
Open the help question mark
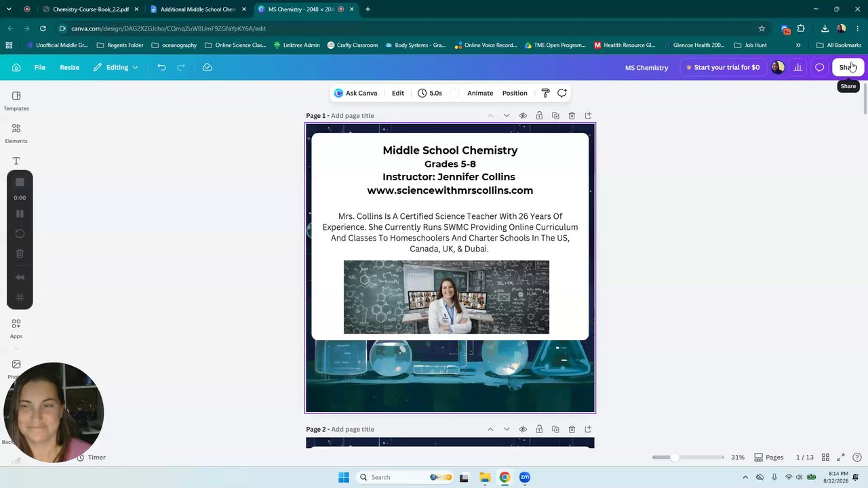tap(857, 457)
